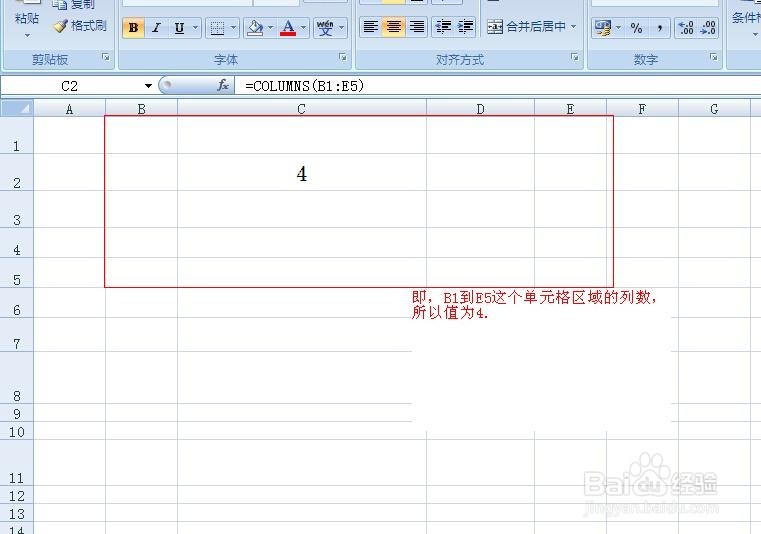
Task: Open accounting format dropdown arrow
Action: click(x=618, y=28)
